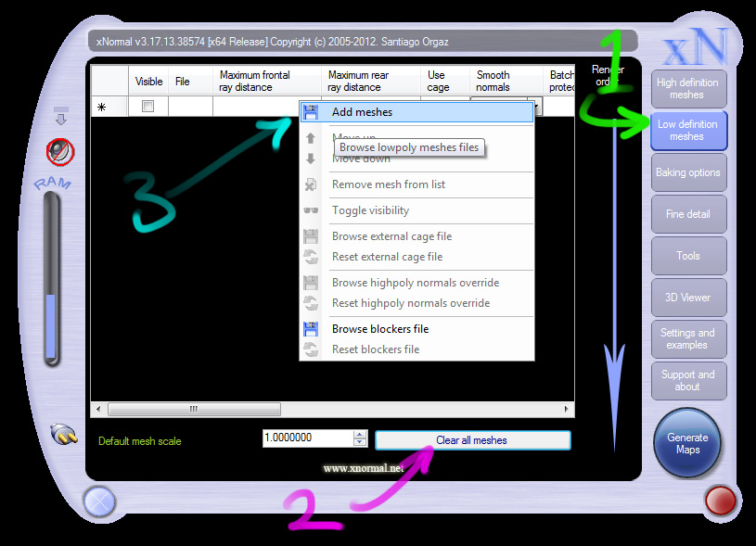Select Move down menu entry
This screenshot has width=756, height=546.
tap(416, 159)
